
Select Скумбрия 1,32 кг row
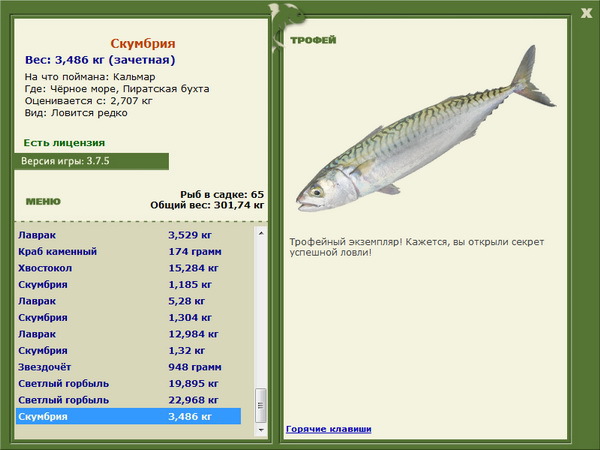pos(129,350)
